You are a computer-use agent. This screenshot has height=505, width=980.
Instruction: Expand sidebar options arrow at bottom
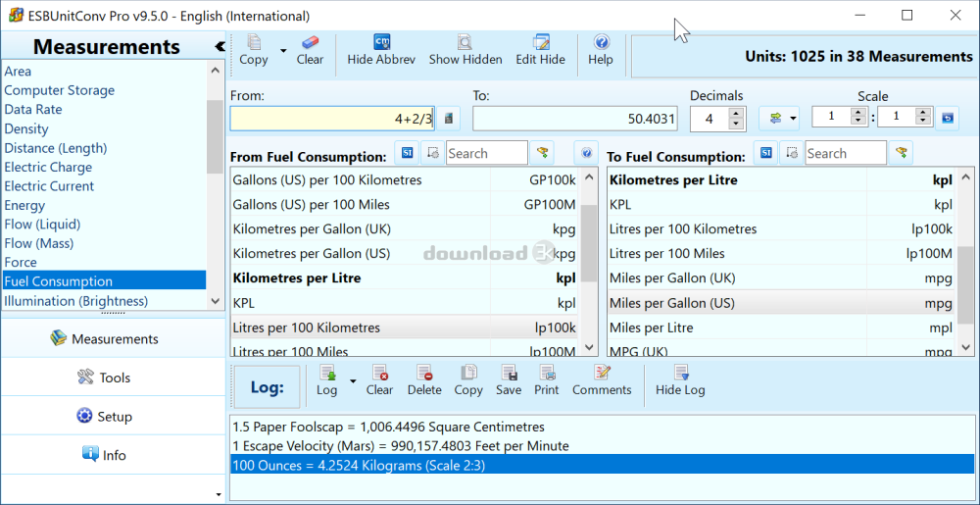219,494
